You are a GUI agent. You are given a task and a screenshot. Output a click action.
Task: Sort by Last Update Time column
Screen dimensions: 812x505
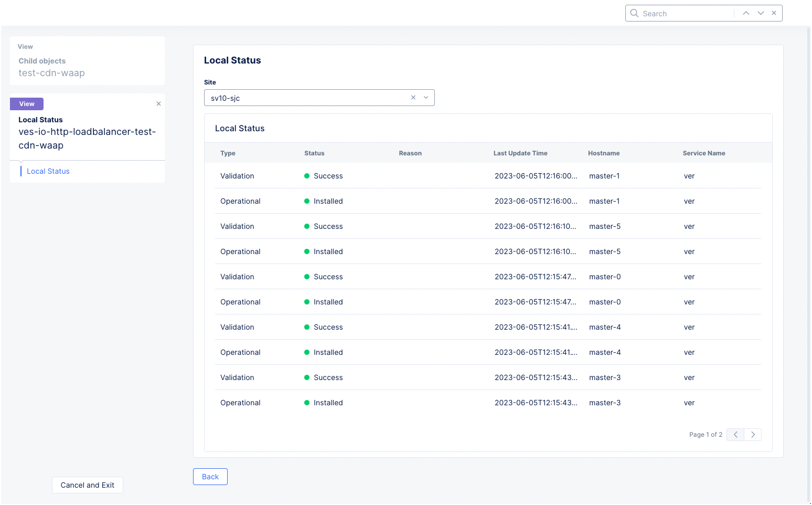[520, 153]
